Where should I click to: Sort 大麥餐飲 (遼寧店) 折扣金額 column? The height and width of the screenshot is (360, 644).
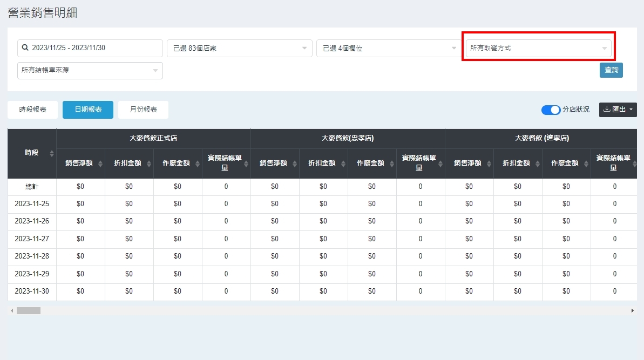pyautogui.click(x=538, y=164)
